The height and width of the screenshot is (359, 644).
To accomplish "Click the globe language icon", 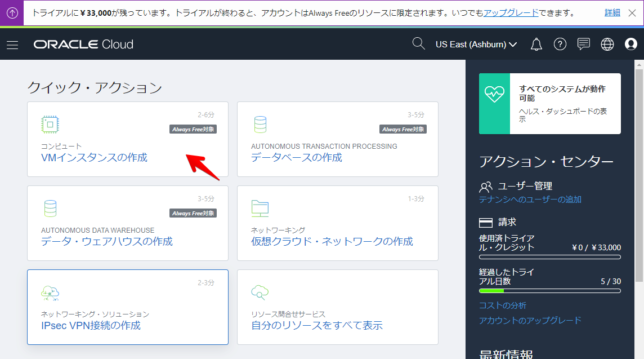I will tap(607, 45).
